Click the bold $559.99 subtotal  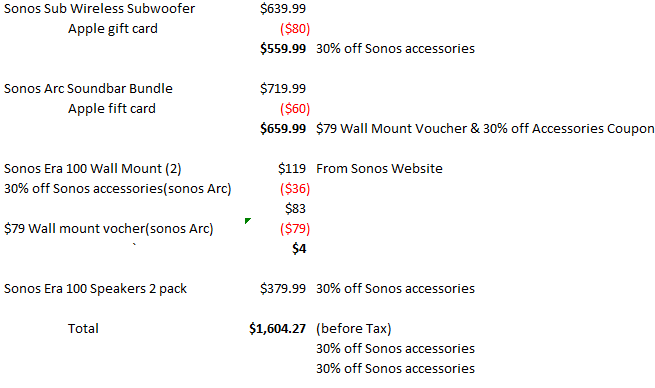coord(283,48)
